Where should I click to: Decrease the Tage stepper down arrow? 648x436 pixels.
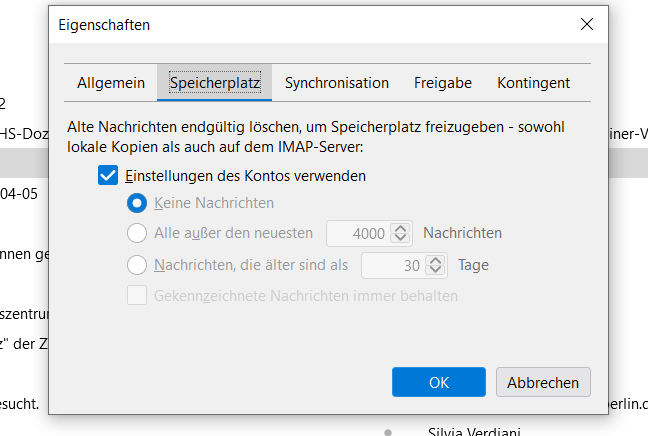click(x=436, y=271)
